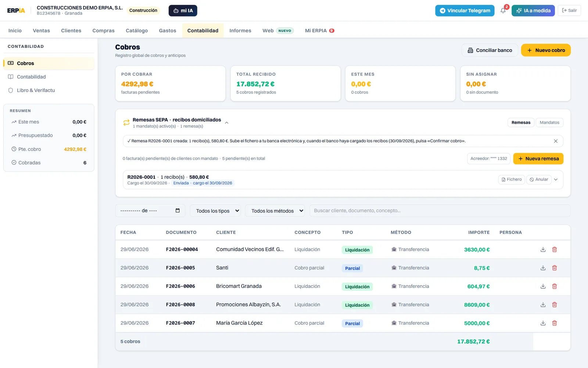Click the Vincular Telegram button
The width and height of the screenshot is (588, 368).
(465, 11)
